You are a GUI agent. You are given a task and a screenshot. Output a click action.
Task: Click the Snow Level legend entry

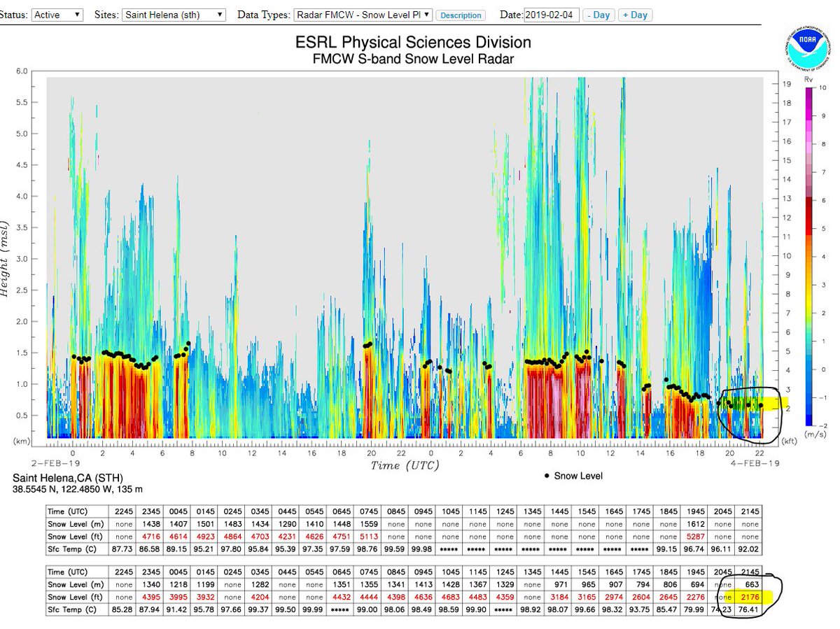point(573,476)
